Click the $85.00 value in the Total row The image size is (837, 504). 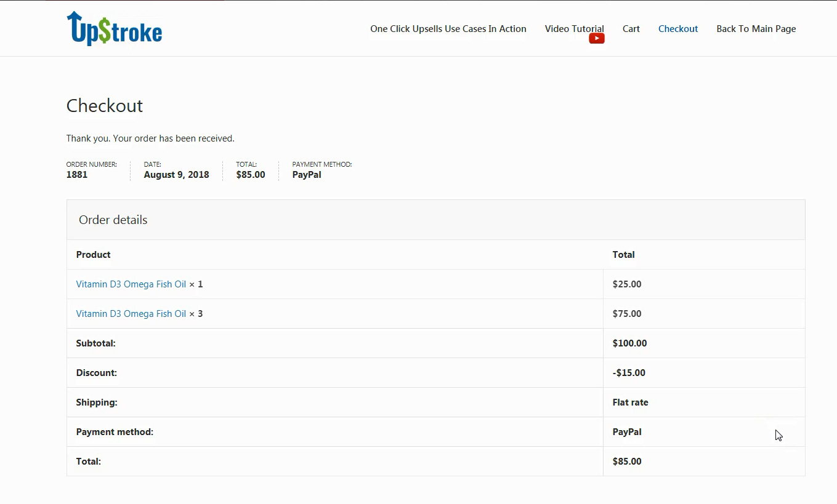(x=627, y=462)
